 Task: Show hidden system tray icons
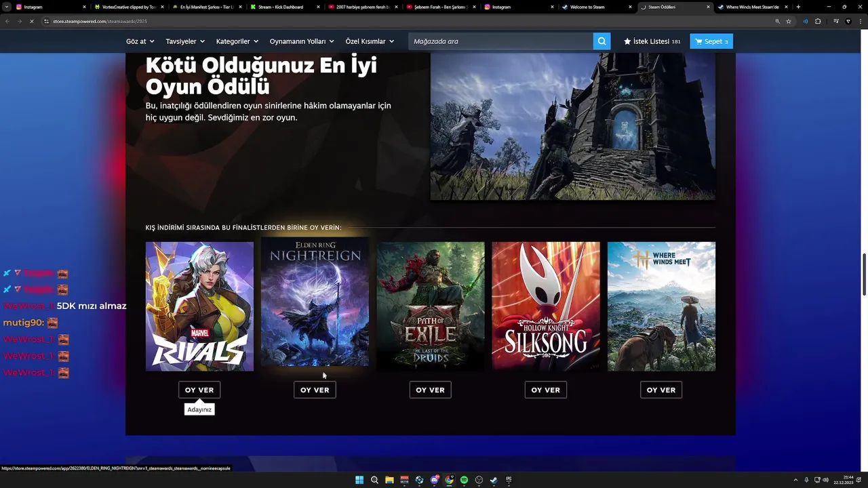tap(796, 480)
